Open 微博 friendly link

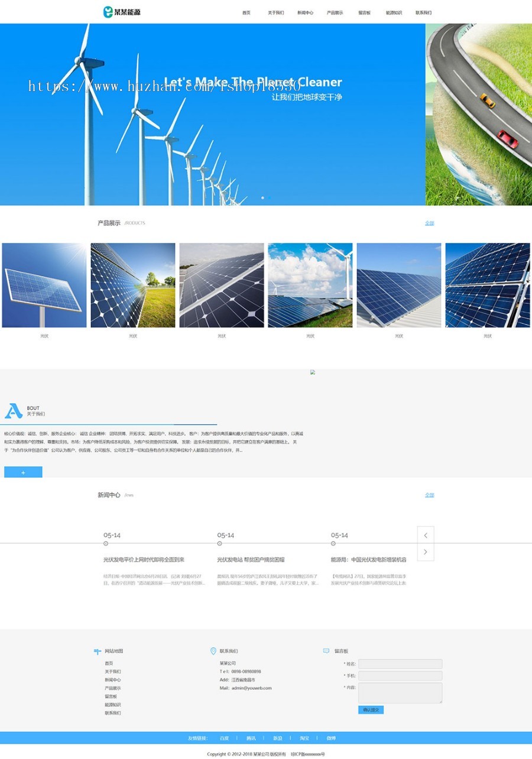[x=331, y=738]
